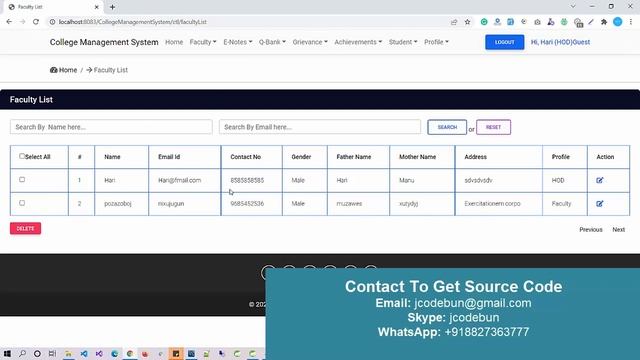640x360 pixels.
Task: Expand the Student dropdown menu
Action: [403, 42]
